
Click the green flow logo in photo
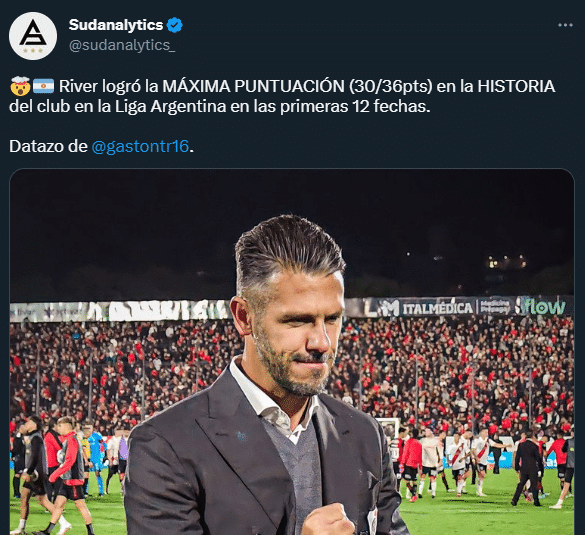click(542, 306)
